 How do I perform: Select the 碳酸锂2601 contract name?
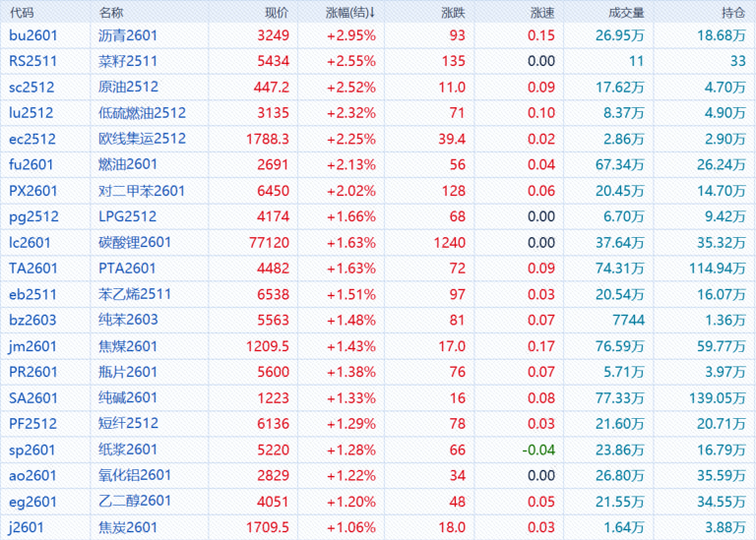(x=135, y=242)
